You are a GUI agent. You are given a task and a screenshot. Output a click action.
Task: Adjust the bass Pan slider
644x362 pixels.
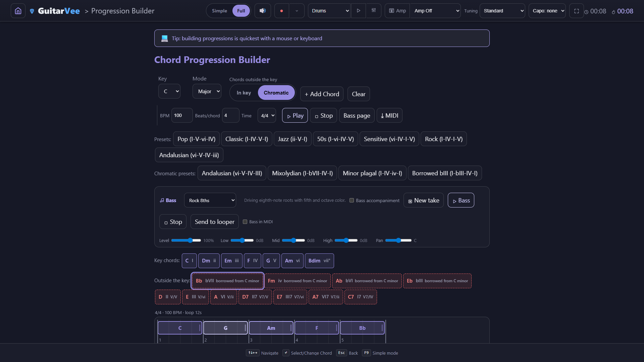[398, 240]
